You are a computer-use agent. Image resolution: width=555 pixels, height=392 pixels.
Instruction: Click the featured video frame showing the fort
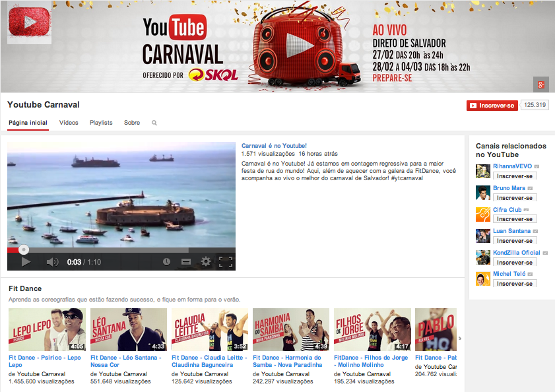pos(121,195)
